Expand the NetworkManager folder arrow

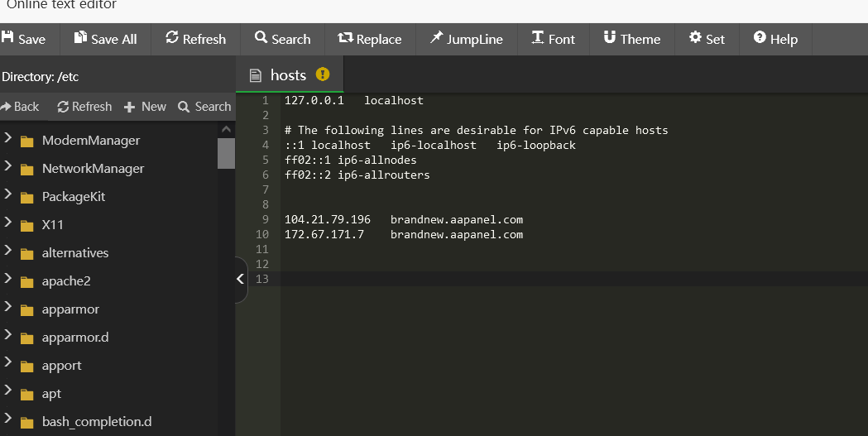(x=7, y=166)
